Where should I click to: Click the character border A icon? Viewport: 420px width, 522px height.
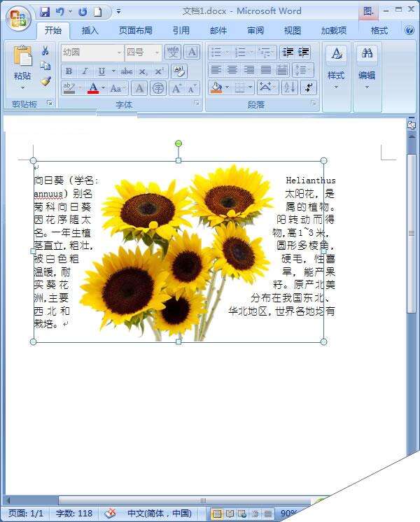(192, 52)
